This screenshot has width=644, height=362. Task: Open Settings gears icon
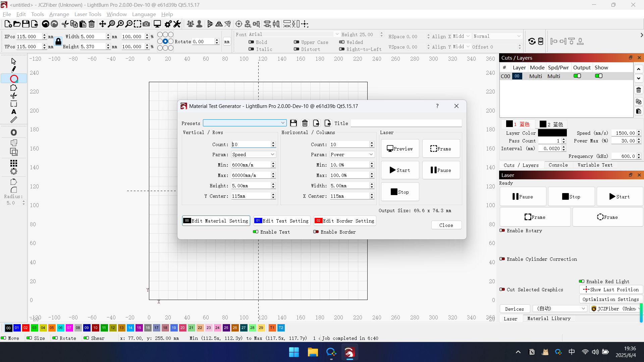point(168,24)
